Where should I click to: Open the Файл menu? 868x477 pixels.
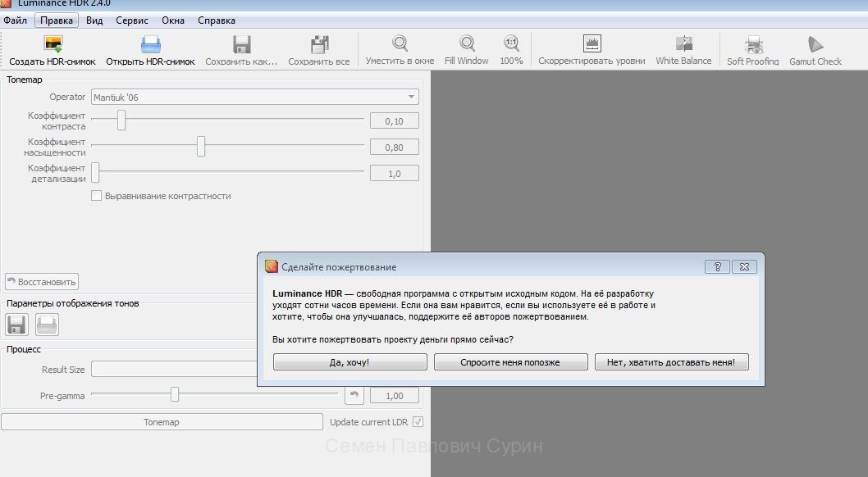[x=15, y=20]
